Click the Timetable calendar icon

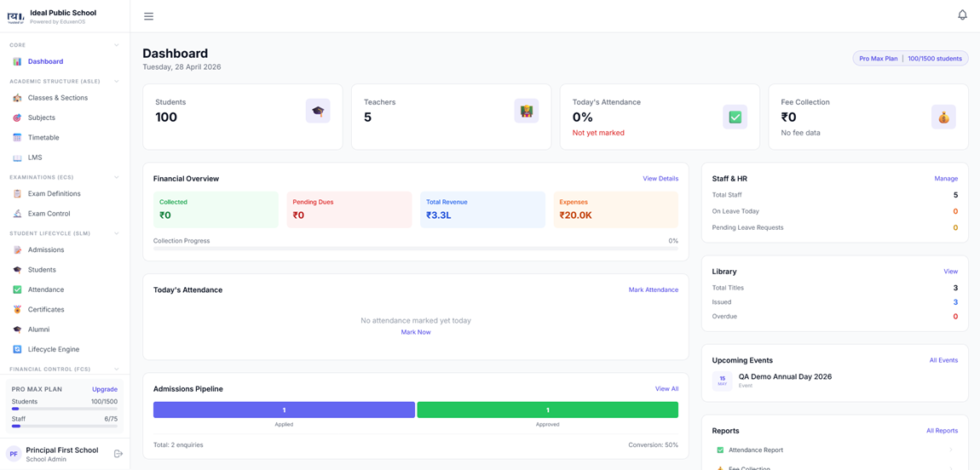coord(17,138)
